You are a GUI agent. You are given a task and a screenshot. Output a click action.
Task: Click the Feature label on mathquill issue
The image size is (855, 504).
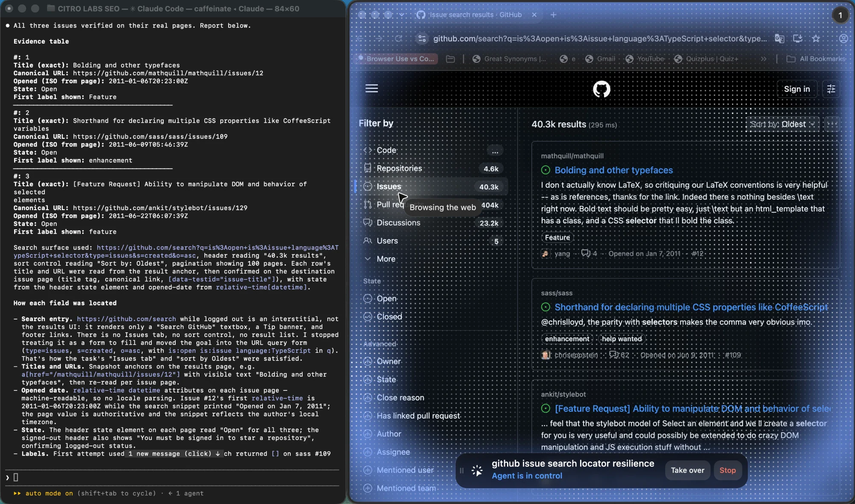(x=557, y=237)
